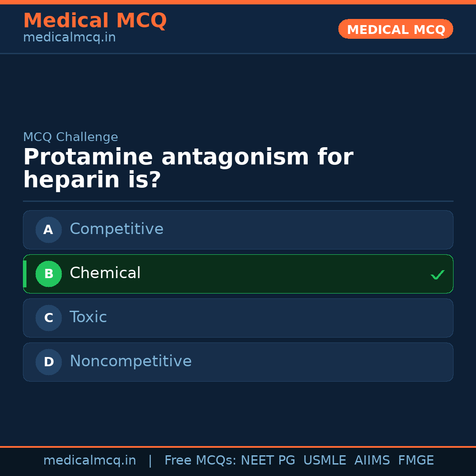Click the "Protamine antagonism for heparin is?" question
Screen dimensions: 476x476
click(188, 168)
